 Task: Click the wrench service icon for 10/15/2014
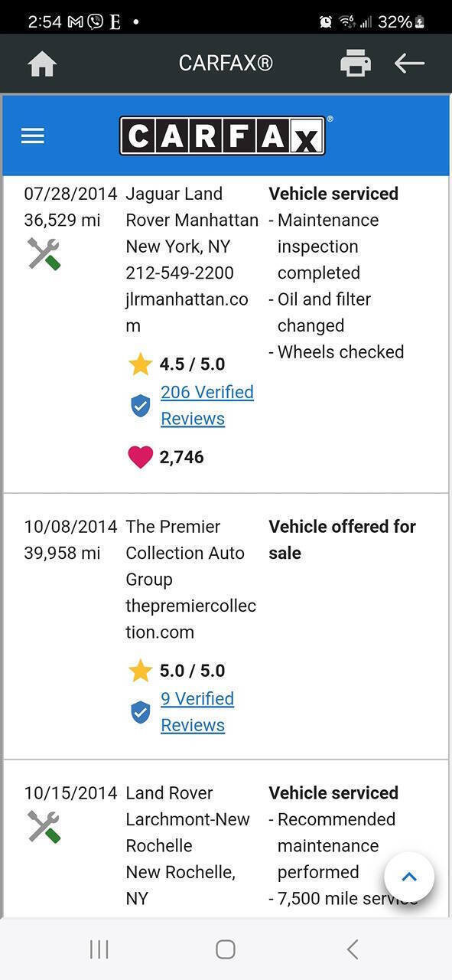click(44, 827)
